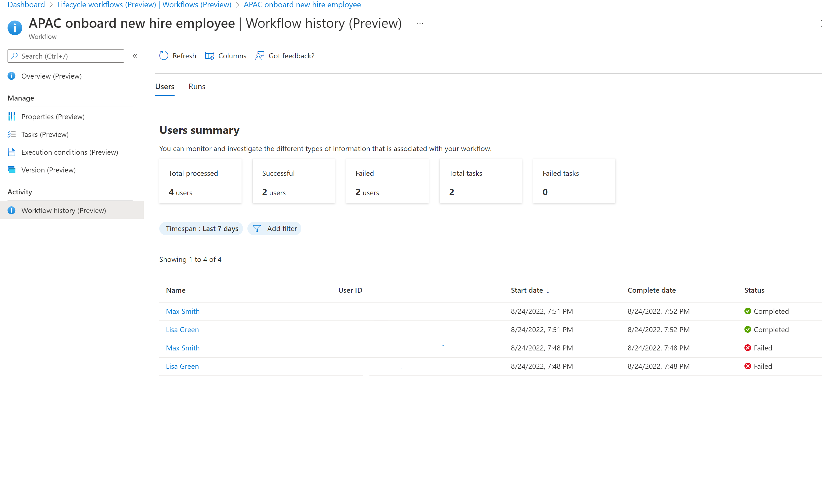Viewport: 822px width, 504px height.
Task: Click the collapse sidebar arrow icon
Action: [x=135, y=56]
